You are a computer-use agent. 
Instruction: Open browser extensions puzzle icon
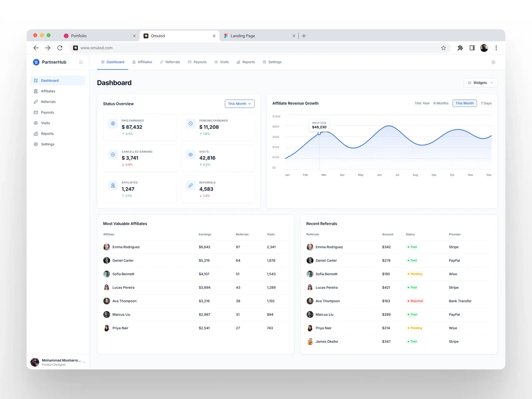point(460,48)
